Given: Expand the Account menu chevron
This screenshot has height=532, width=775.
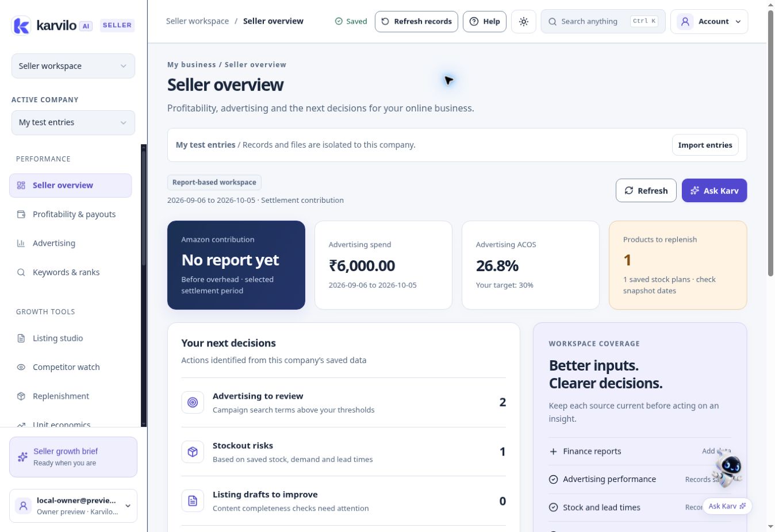Looking at the screenshot, I should tap(738, 22).
